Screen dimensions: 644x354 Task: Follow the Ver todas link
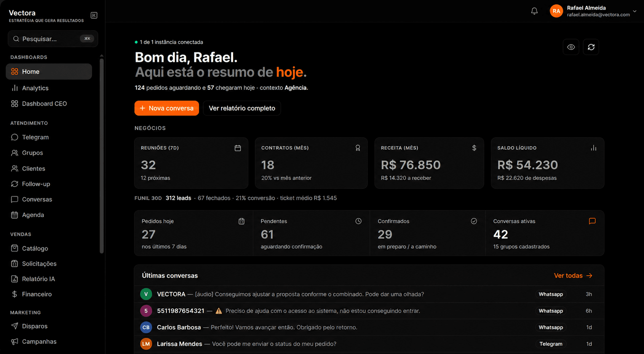573,276
